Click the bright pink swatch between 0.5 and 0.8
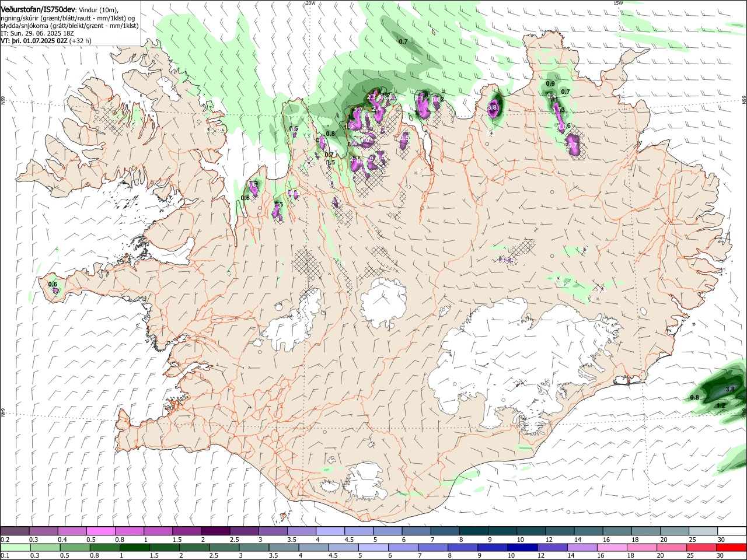 pyautogui.click(x=100, y=531)
